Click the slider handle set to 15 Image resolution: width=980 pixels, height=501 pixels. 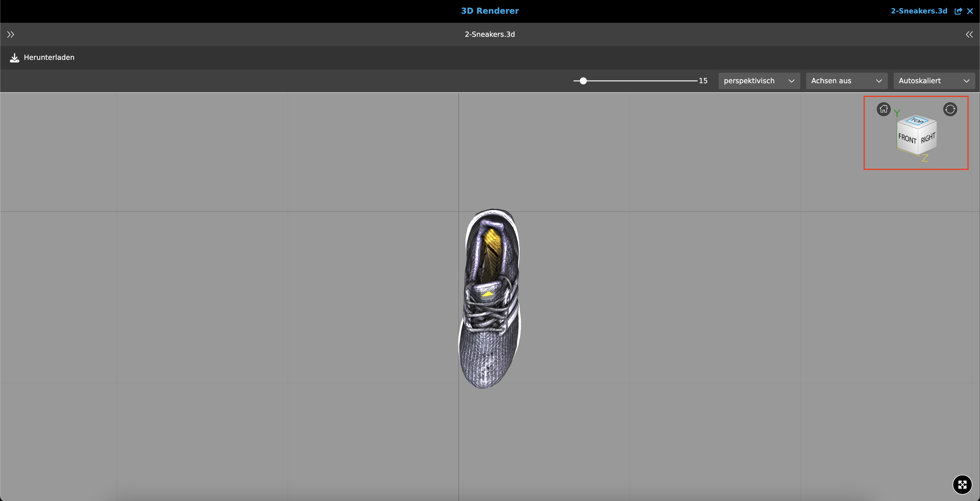pos(583,81)
